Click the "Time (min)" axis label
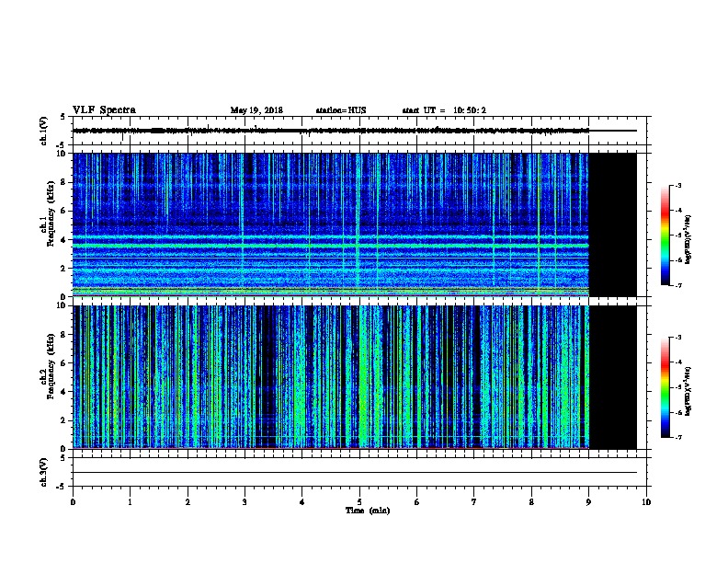Image resolution: width=728 pixels, height=563 pixels. coord(368,511)
